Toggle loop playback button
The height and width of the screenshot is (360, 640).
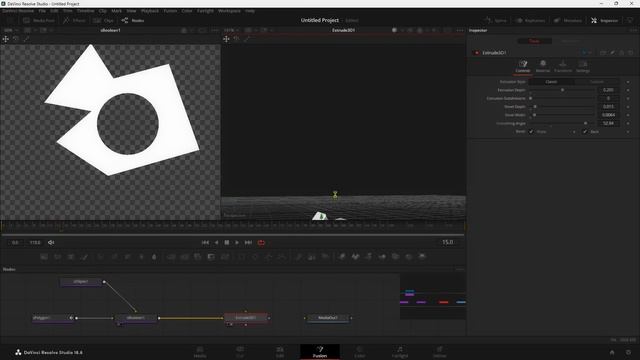tap(261, 242)
